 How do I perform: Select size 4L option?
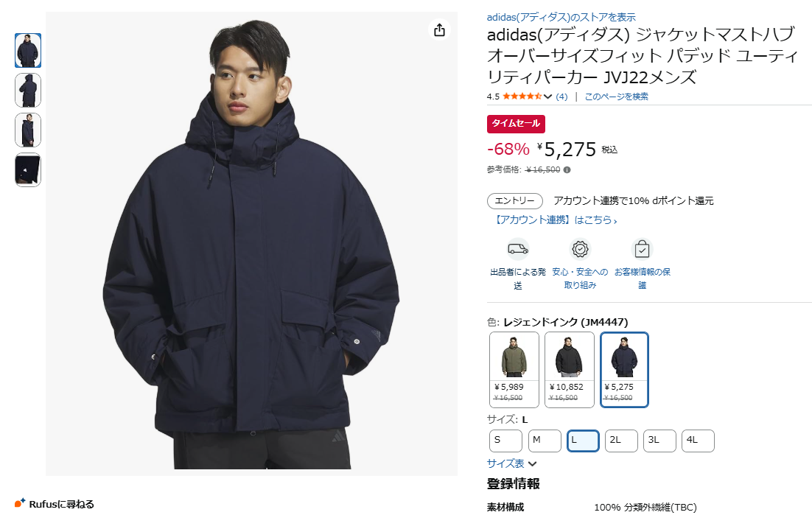(x=698, y=441)
